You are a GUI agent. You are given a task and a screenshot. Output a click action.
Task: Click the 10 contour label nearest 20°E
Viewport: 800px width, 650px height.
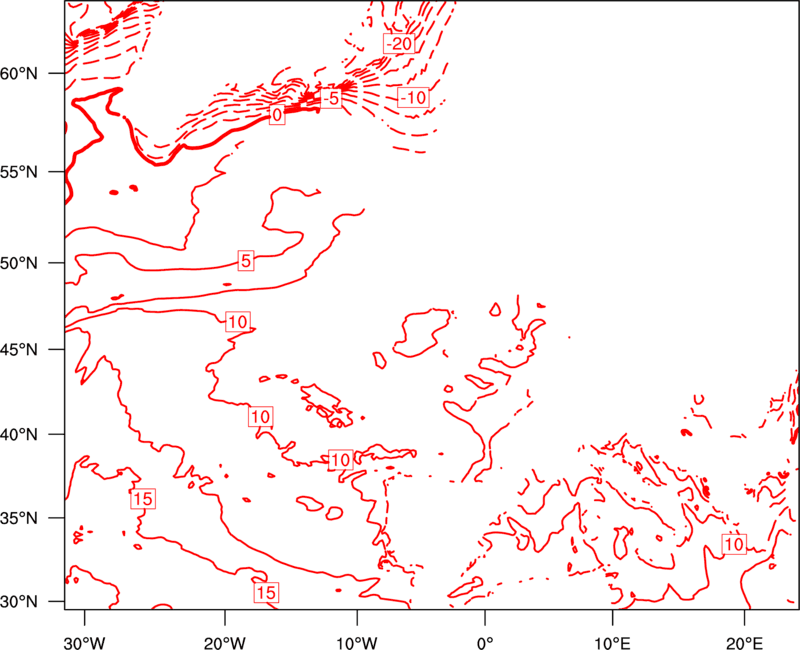[x=734, y=544]
